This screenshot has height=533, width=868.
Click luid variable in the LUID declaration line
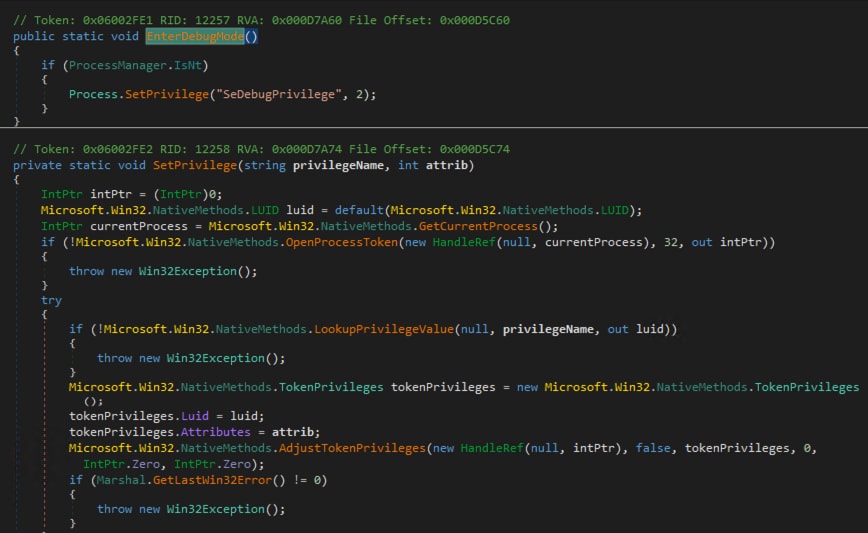[300, 210]
